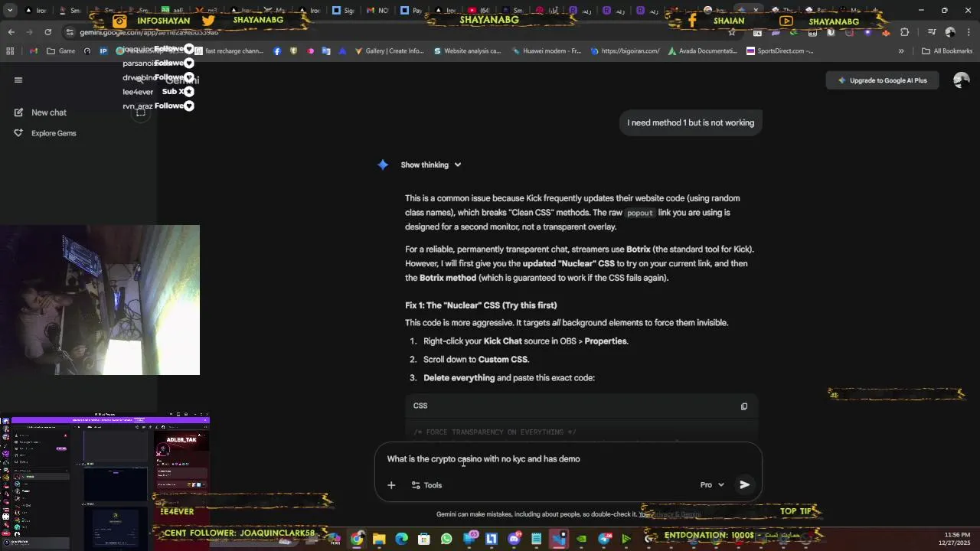Open Telegram from the taskbar
This screenshot has width=980, height=551.
604,539
